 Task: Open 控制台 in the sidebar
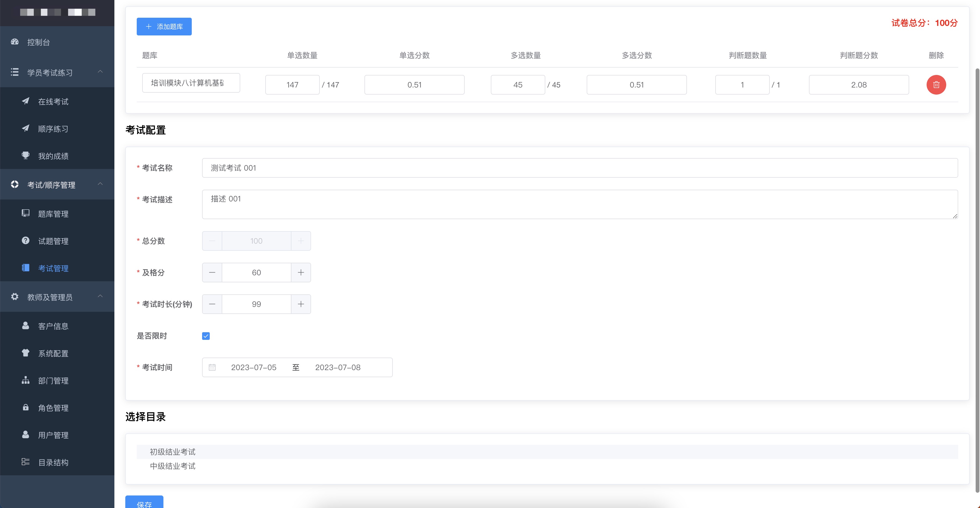click(x=57, y=42)
